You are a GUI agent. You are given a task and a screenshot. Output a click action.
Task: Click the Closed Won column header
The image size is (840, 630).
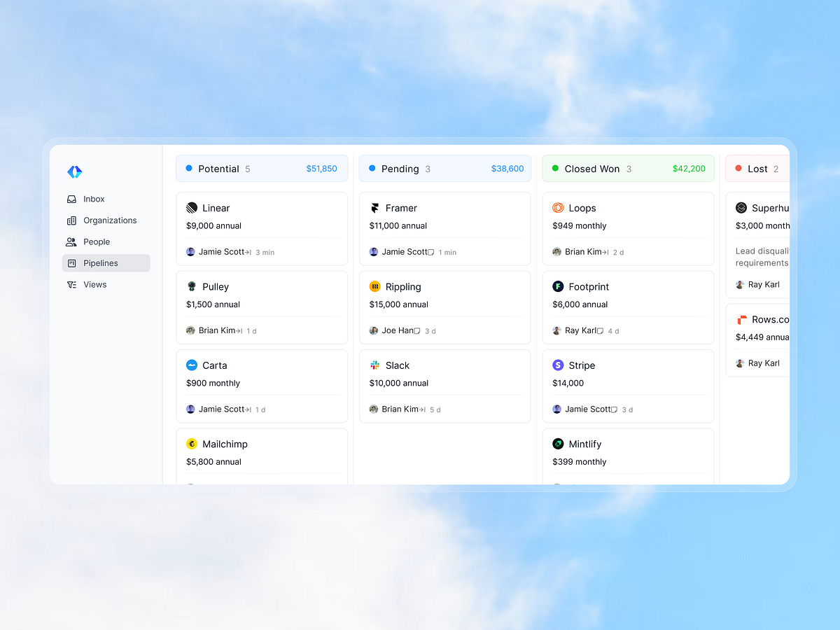(629, 169)
